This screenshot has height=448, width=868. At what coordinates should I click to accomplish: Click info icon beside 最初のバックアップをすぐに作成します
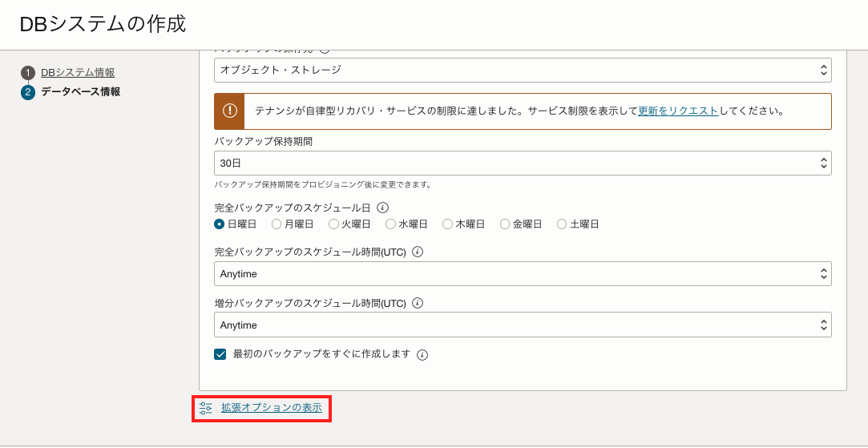[422, 354]
